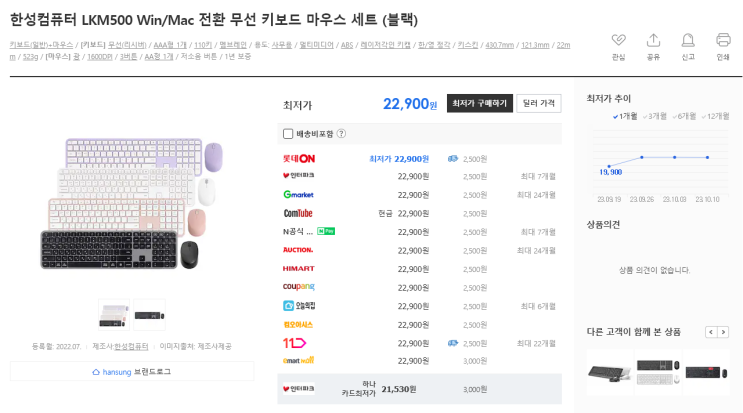Screen dimensions: 743x413
Task: Switch price trend to 6개월
Action: (x=685, y=116)
